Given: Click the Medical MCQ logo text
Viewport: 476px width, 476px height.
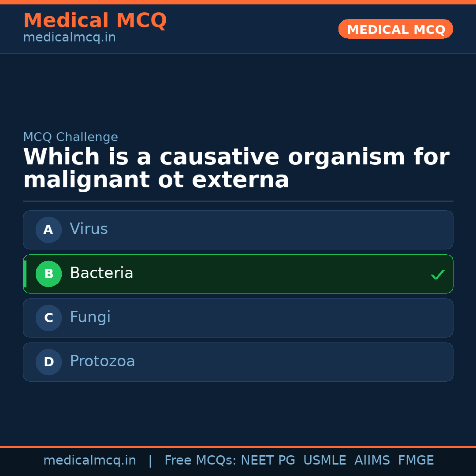Looking at the screenshot, I should (95, 20).
